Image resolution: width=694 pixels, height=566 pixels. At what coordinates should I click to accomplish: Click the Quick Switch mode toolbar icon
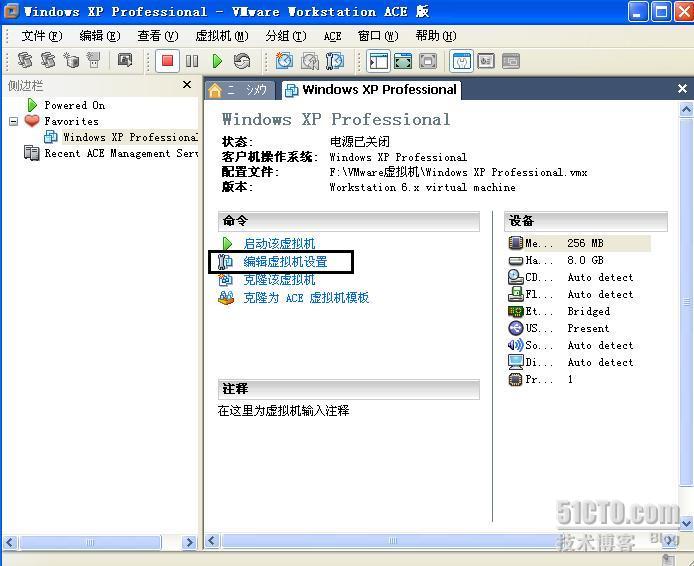point(403,61)
